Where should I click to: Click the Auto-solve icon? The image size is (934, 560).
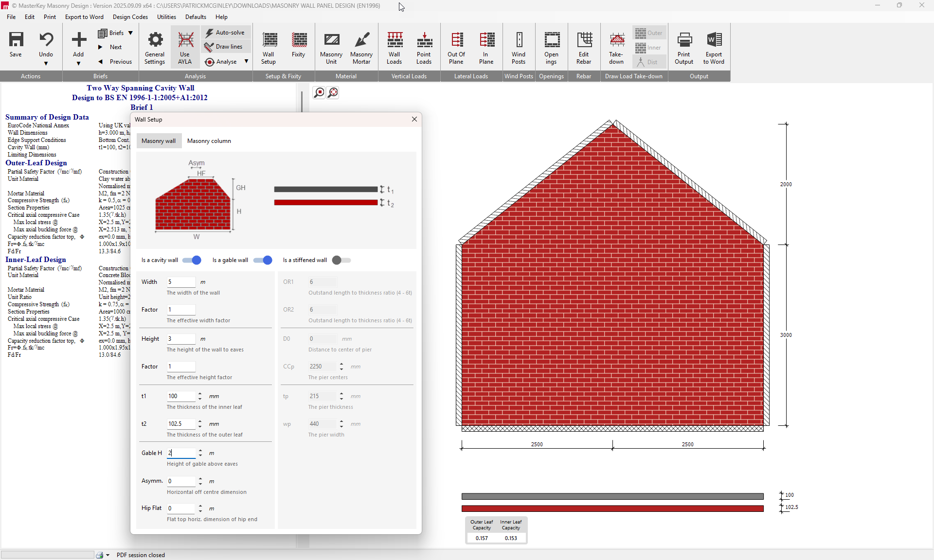click(x=209, y=33)
